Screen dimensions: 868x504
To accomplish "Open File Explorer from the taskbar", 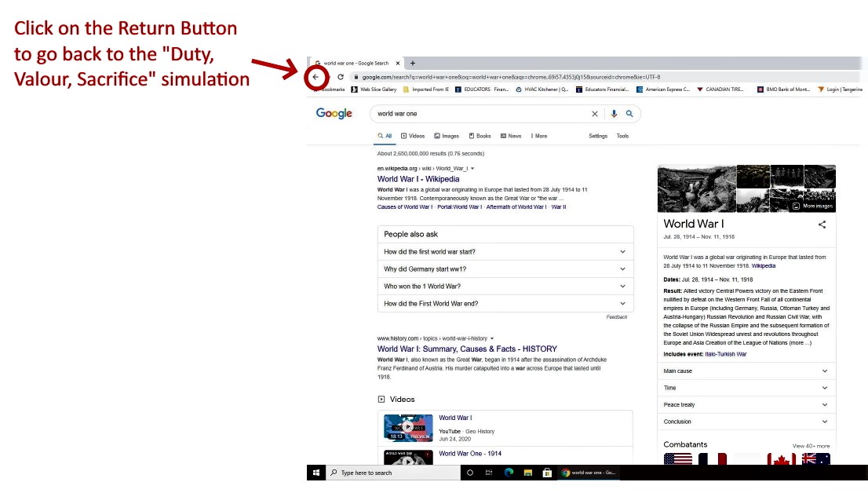I will [x=528, y=473].
